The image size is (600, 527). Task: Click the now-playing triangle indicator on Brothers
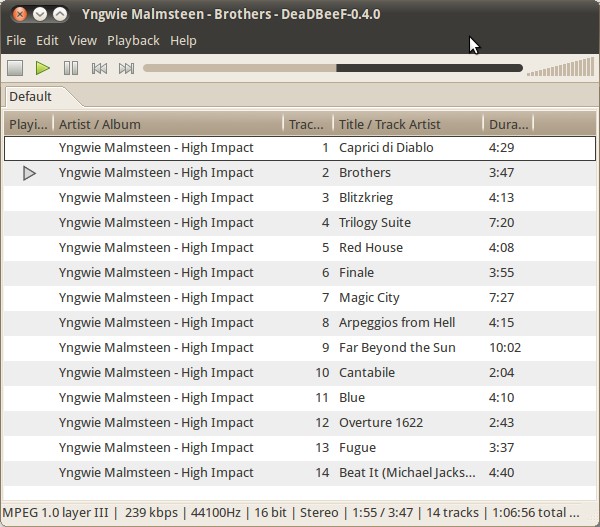point(29,173)
